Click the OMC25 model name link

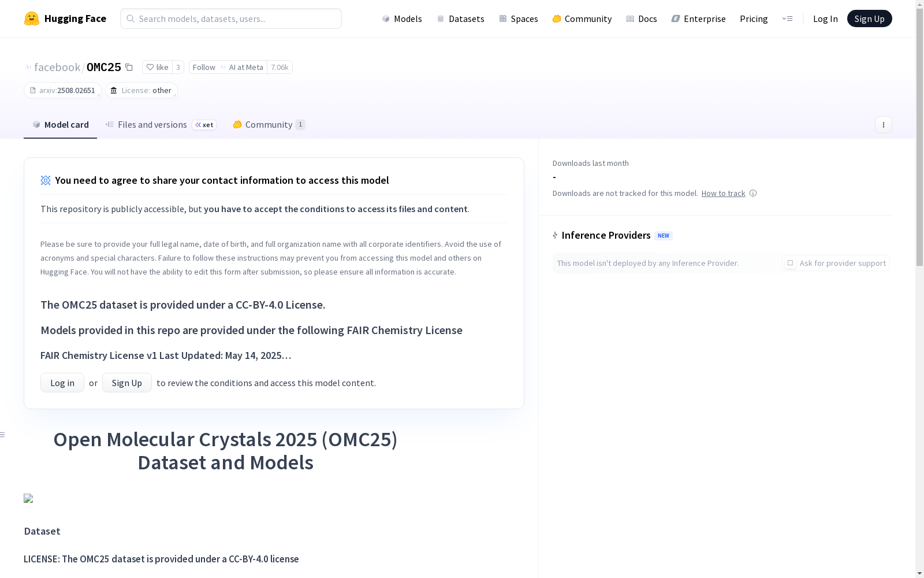pos(104,67)
